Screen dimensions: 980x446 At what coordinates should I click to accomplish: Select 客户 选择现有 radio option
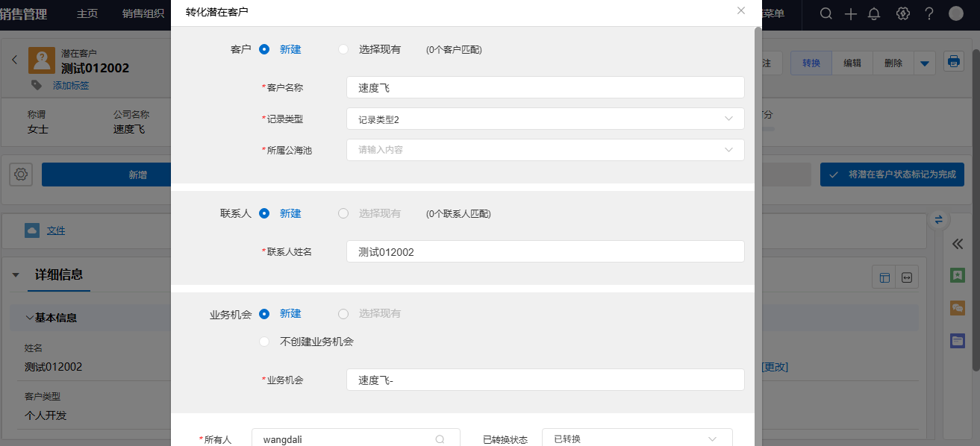tap(343, 49)
